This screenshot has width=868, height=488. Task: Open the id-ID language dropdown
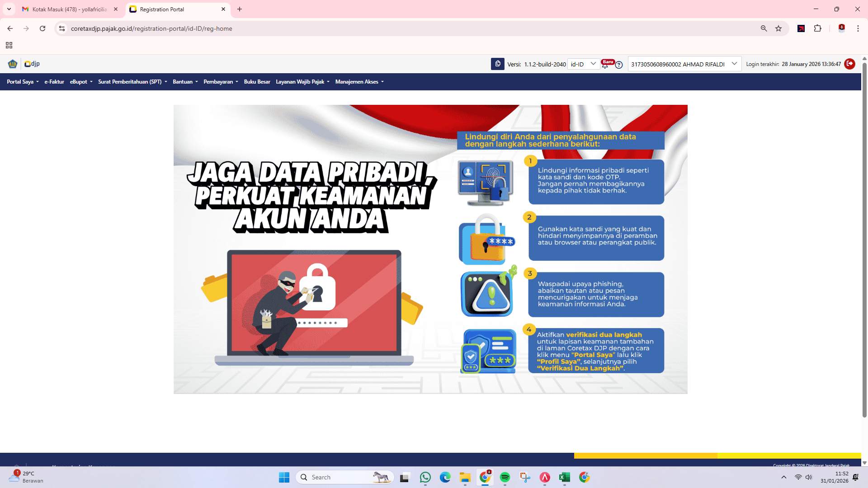(583, 64)
